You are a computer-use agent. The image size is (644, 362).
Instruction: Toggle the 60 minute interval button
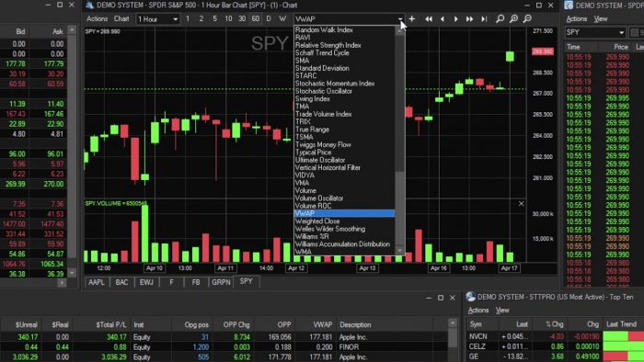[x=255, y=19]
